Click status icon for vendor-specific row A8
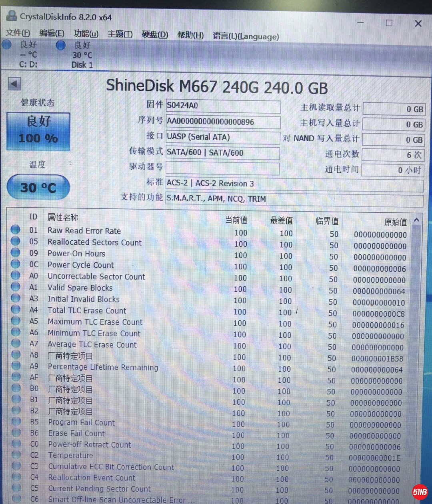 click(16, 354)
